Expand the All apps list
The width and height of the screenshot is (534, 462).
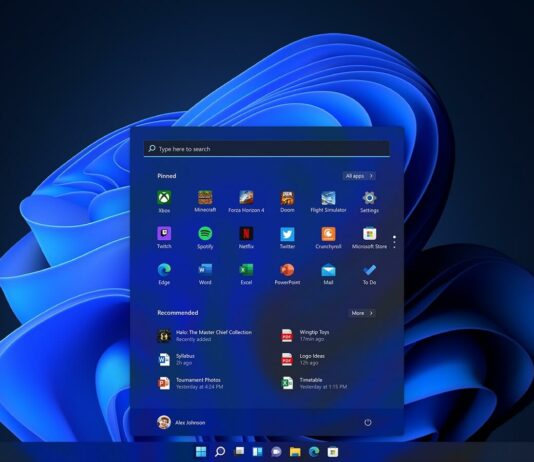(x=359, y=176)
